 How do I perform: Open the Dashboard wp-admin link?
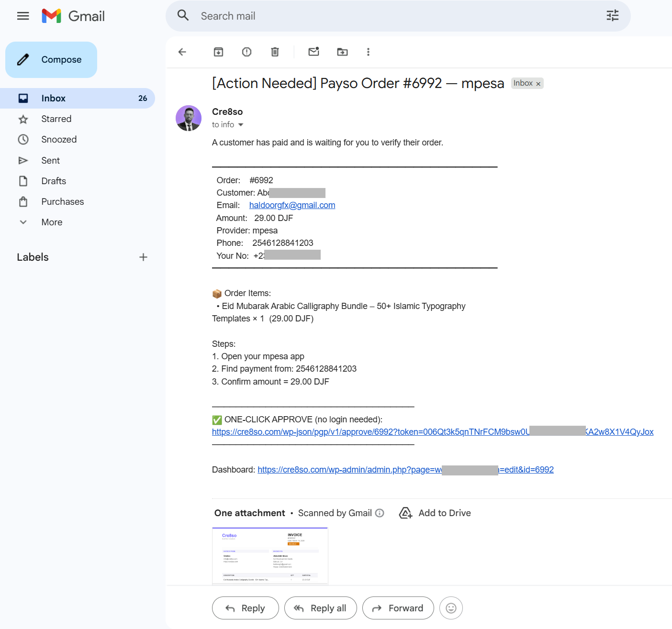pyautogui.click(x=405, y=470)
